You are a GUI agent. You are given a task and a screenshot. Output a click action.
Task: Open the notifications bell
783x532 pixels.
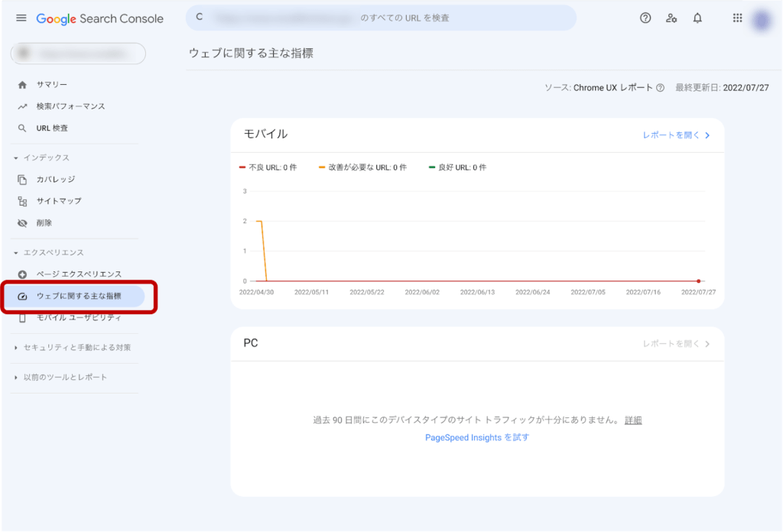point(697,18)
